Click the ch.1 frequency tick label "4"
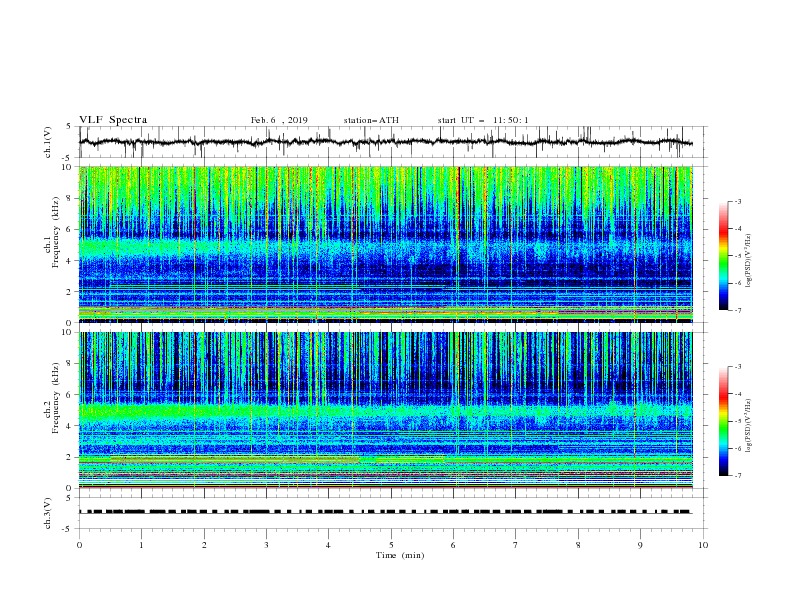792x612 pixels. (x=70, y=261)
